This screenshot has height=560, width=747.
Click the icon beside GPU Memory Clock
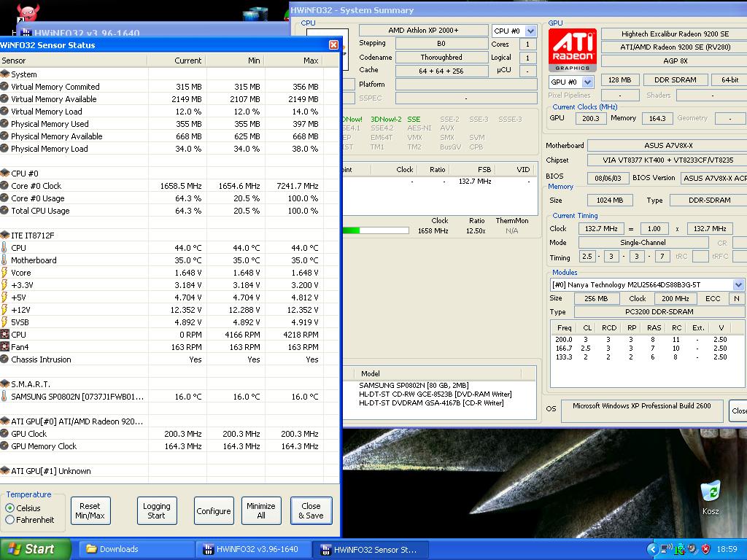[x=4, y=446]
